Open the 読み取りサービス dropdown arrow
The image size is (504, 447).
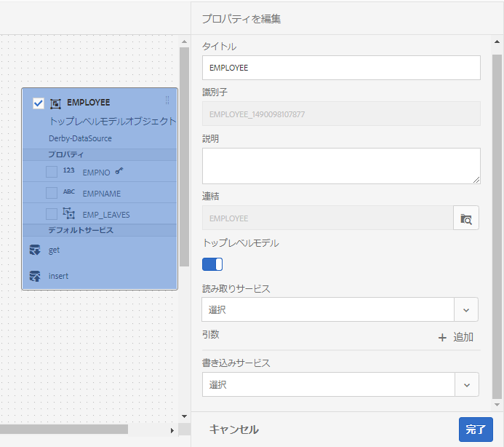pyautogui.click(x=466, y=310)
